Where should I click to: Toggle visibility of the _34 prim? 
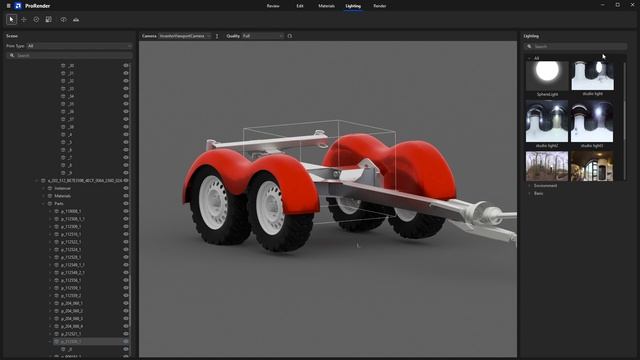126,96
